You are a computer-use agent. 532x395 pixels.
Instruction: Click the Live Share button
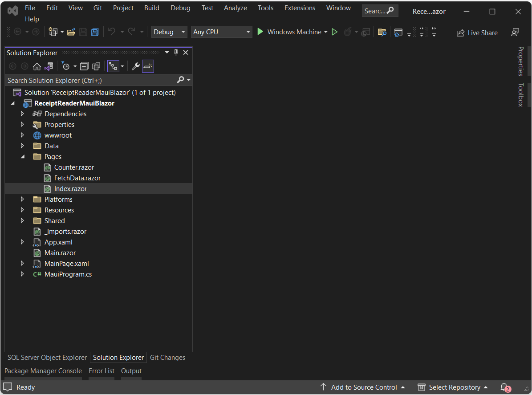pyautogui.click(x=477, y=33)
